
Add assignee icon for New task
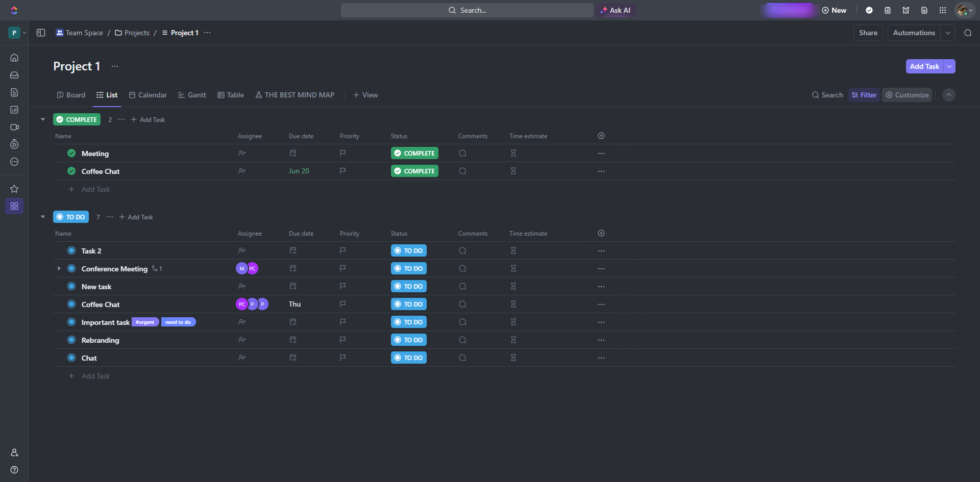pyautogui.click(x=242, y=286)
